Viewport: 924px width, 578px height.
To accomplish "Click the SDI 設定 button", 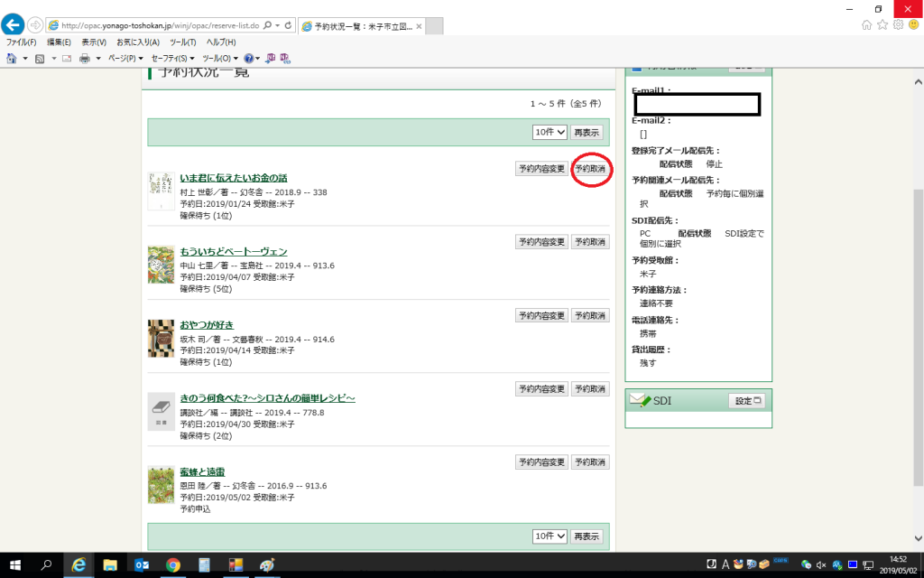I will (746, 400).
